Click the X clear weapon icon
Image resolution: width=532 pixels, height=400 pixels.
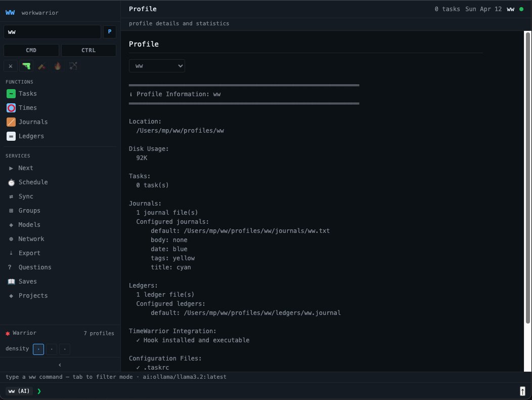(11, 66)
